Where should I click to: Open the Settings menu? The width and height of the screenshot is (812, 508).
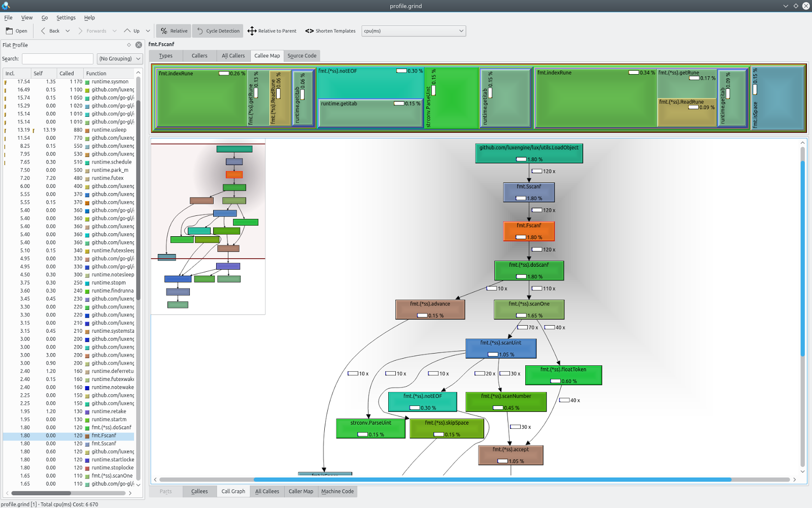tap(66, 17)
